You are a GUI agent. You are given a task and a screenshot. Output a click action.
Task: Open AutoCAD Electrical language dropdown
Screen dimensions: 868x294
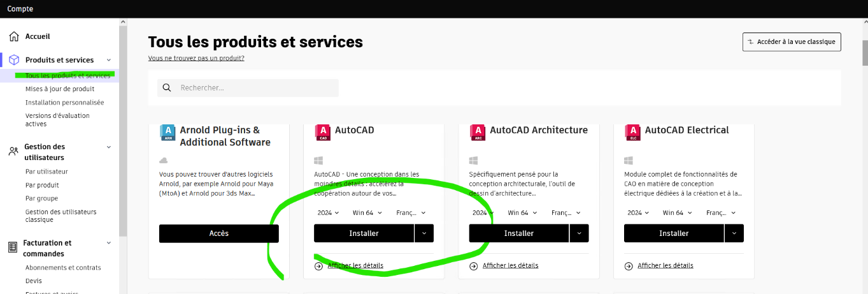[721, 213]
